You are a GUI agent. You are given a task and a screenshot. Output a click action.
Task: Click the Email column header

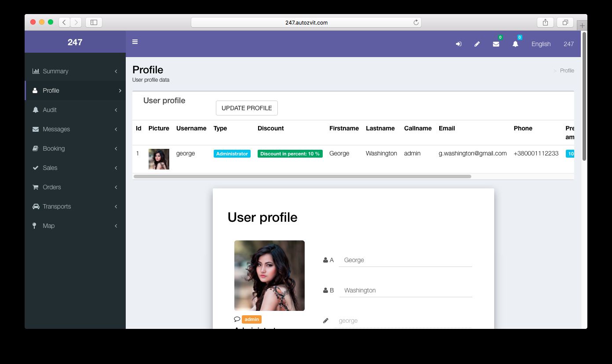[447, 128]
